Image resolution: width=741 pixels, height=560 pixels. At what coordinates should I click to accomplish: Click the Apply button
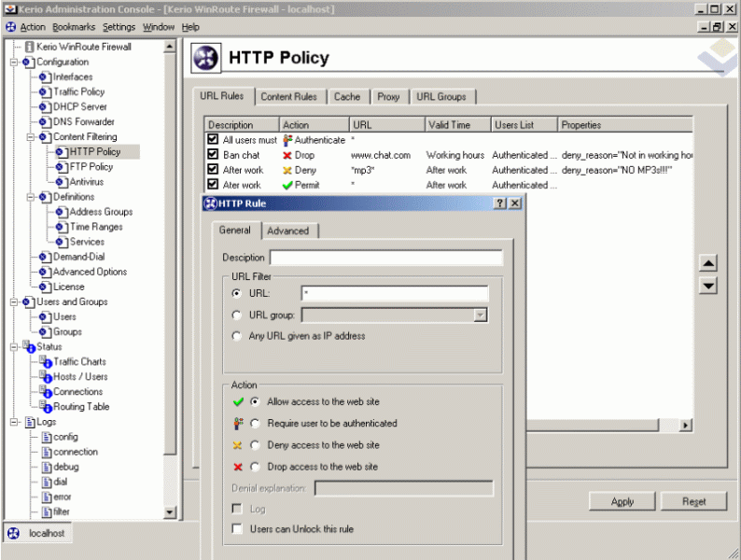[622, 502]
